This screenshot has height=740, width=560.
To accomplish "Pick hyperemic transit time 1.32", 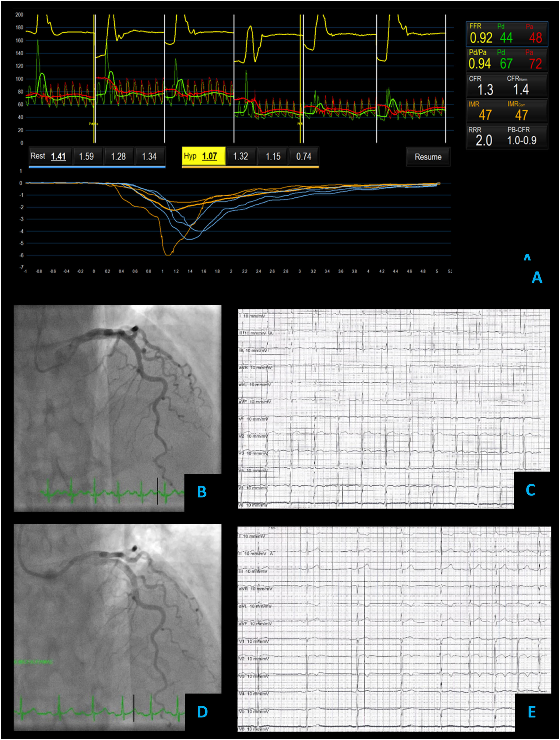I will [x=240, y=156].
